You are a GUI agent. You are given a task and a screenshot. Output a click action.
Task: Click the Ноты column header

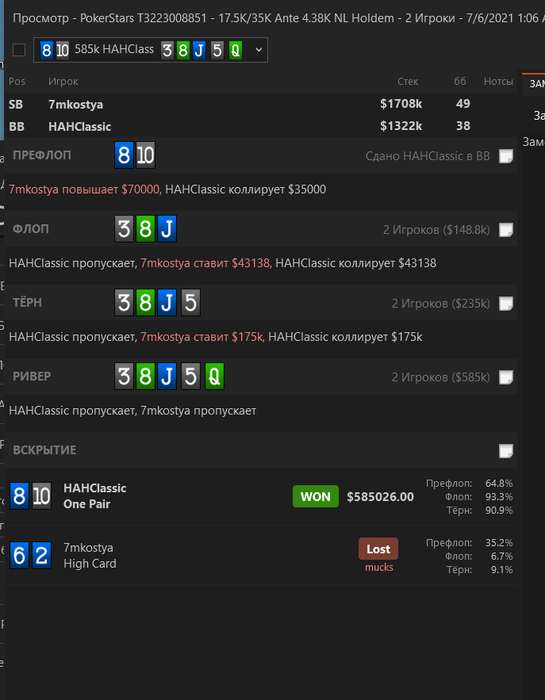click(498, 82)
